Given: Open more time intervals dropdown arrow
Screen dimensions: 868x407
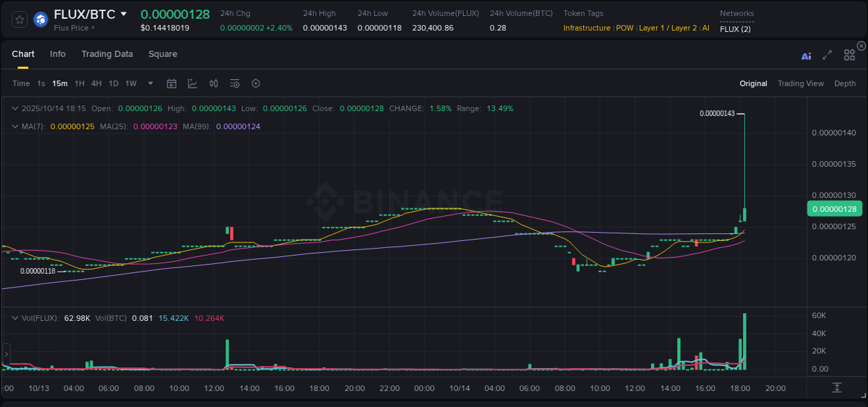Looking at the screenshot, I should click(149, 83).
